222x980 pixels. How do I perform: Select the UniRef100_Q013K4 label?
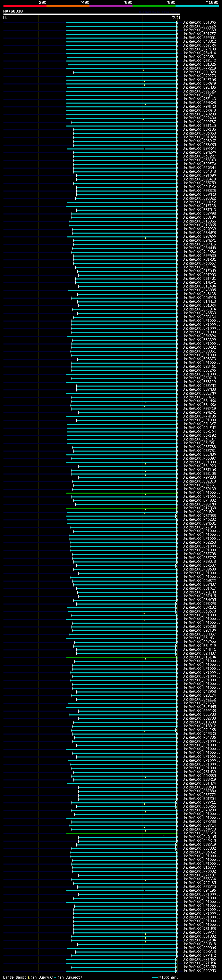(199, 306)
